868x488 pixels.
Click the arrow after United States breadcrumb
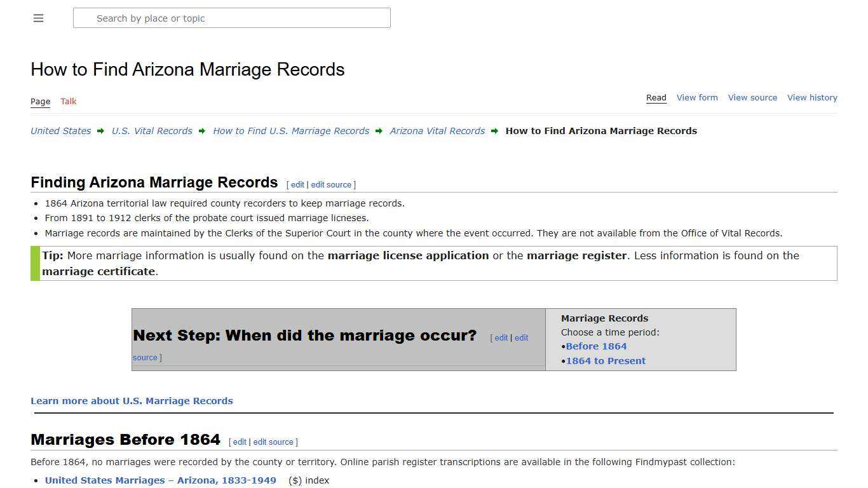click(x=100, y=131)
